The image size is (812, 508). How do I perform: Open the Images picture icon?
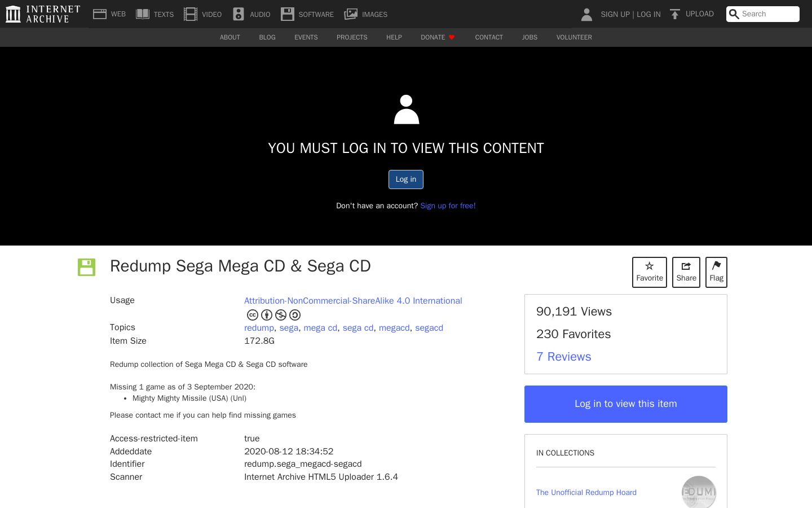tap(351, 14)
